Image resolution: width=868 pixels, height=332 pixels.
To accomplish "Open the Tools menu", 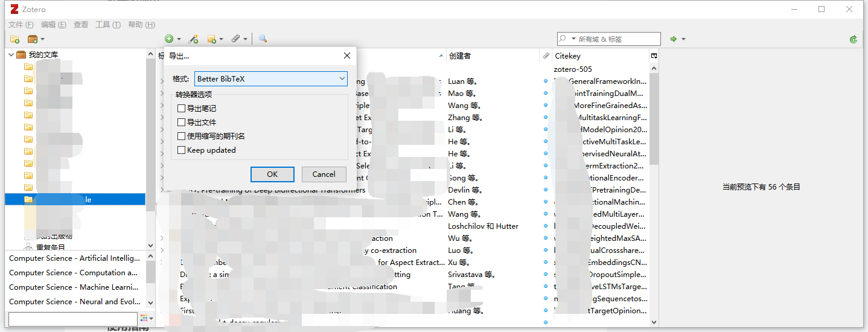I will pyautogui.click(x=108, y=25).
